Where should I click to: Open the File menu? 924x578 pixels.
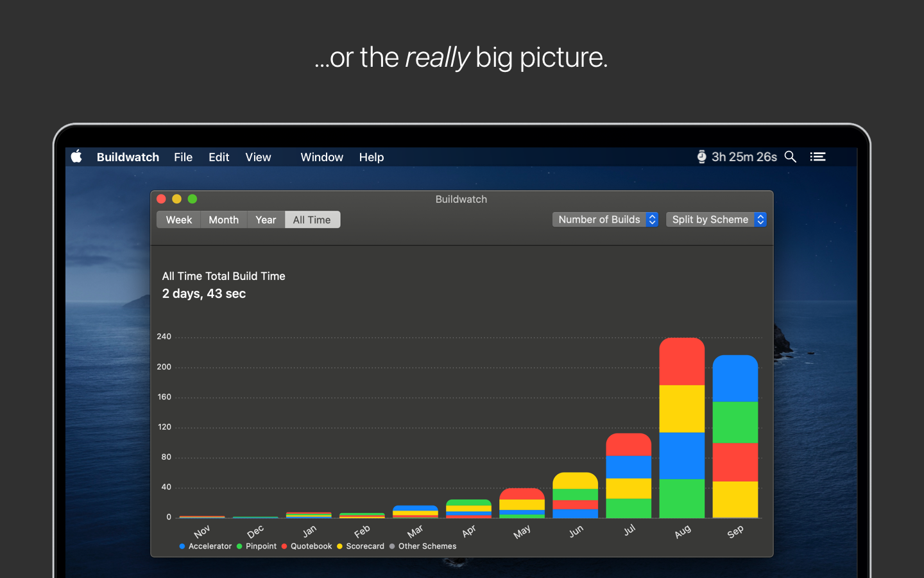183,157
